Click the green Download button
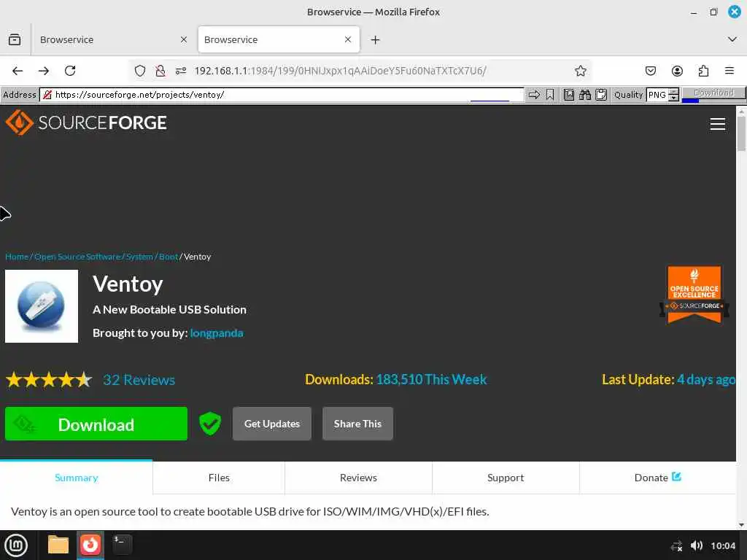This screenshot has width=747, height=560. click(96, 424)
